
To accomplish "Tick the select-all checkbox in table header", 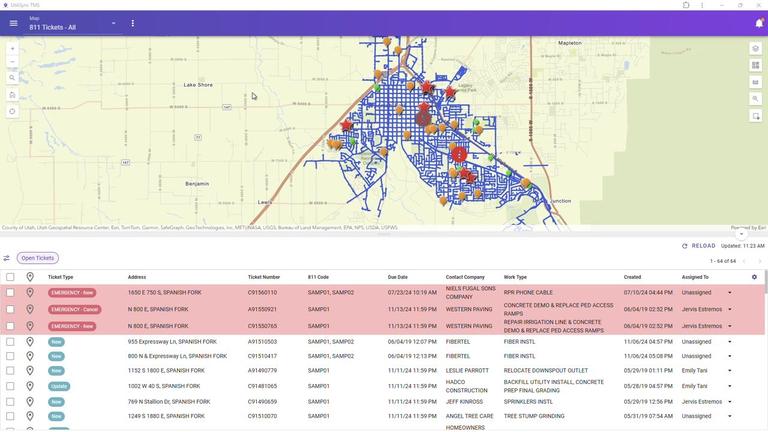I will pyautogui.click(x=10, y=277).
